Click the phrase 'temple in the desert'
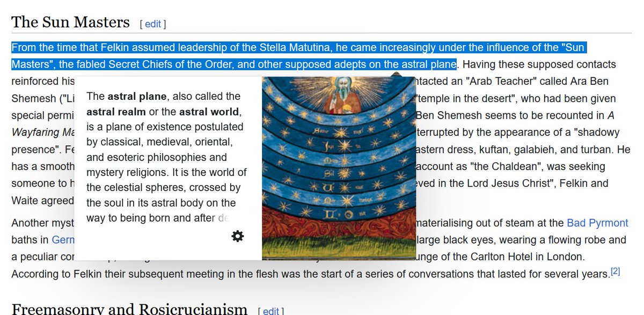The image size is (644, 315). (465, 99)
